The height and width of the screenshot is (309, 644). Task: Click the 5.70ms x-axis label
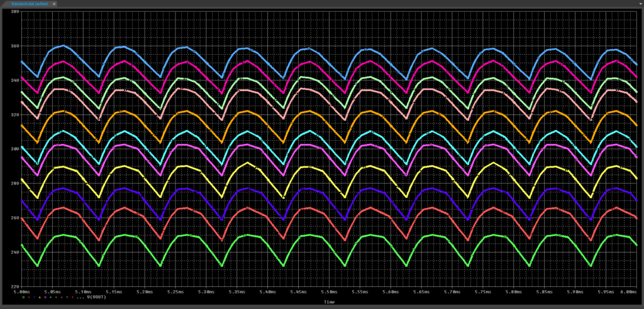point(452,292)
